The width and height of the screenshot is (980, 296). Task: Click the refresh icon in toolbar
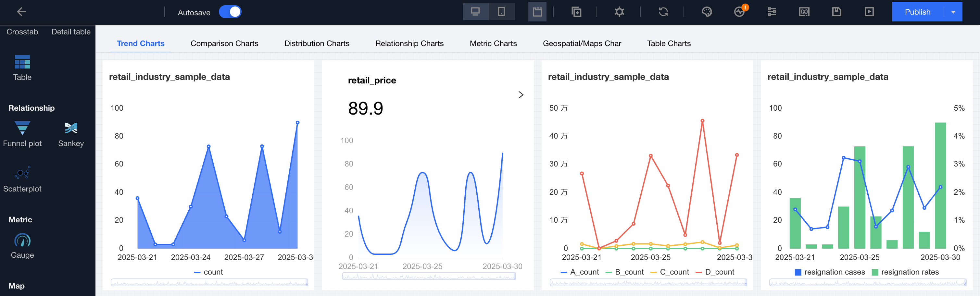[x=663, y=12]
